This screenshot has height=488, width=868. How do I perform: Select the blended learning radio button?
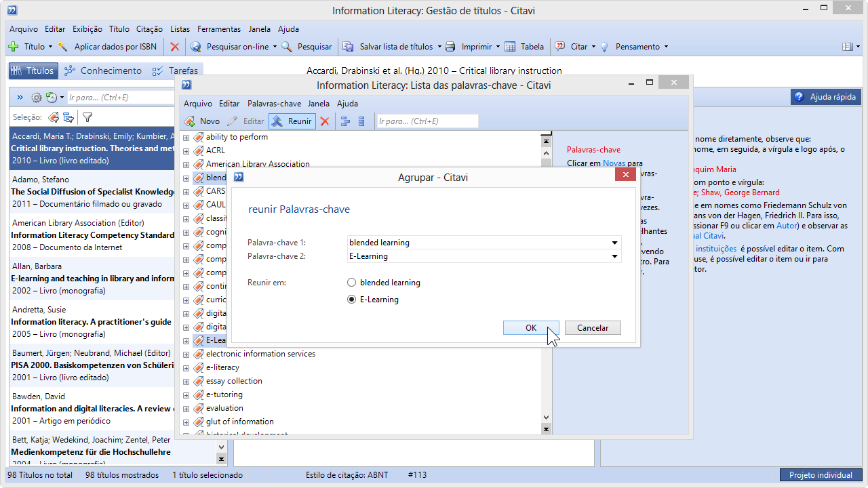pyautogui.click(x=351, y=283)
